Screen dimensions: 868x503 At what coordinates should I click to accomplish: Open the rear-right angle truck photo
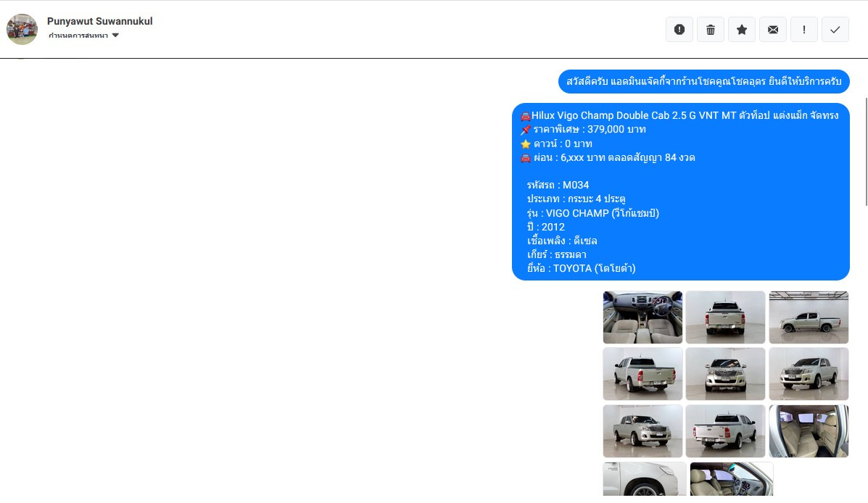click(x=725, y=431)
